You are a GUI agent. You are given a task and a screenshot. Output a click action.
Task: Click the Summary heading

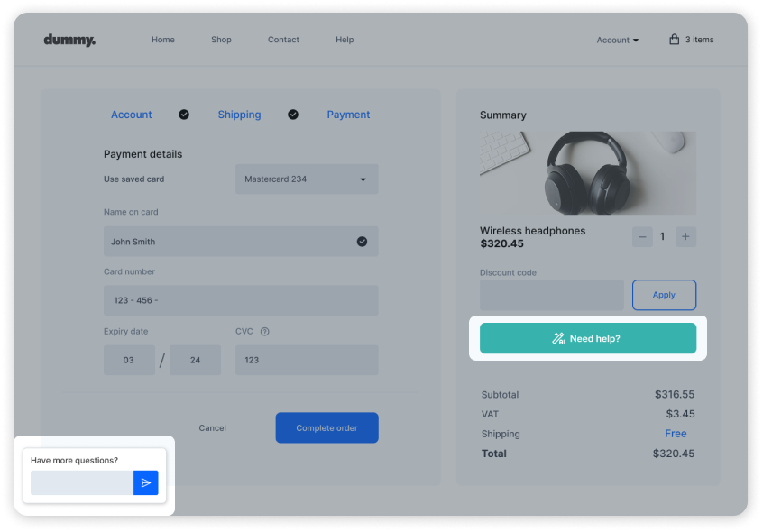(503, 115)
